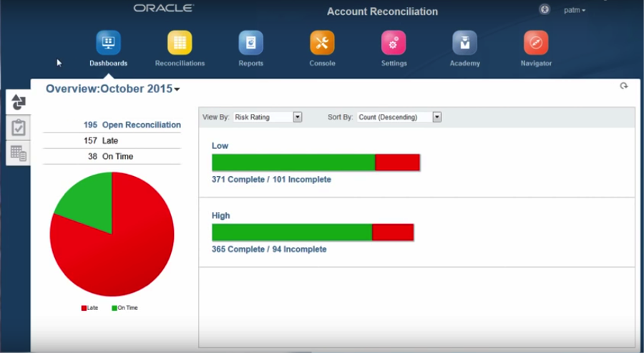Click 371 Complete under Low
This screenshot has height=353, width=644.
pyautogui.click(x=238, y=180)
